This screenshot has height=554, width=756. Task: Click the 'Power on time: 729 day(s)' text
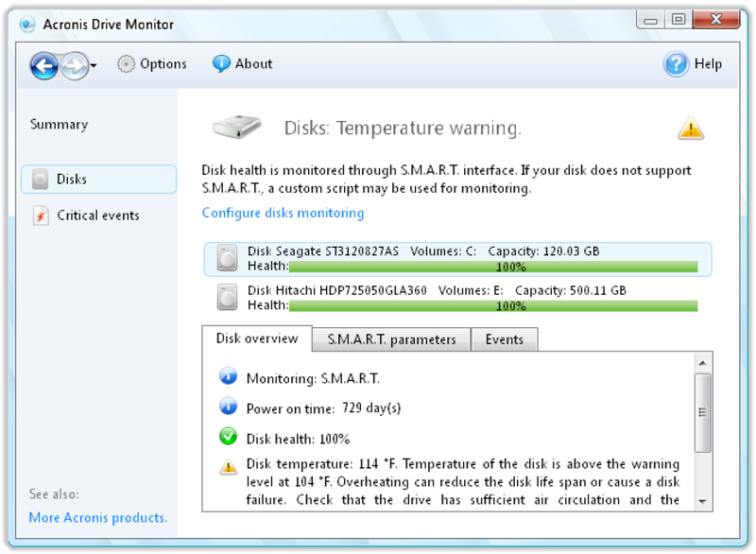point(323,408)
